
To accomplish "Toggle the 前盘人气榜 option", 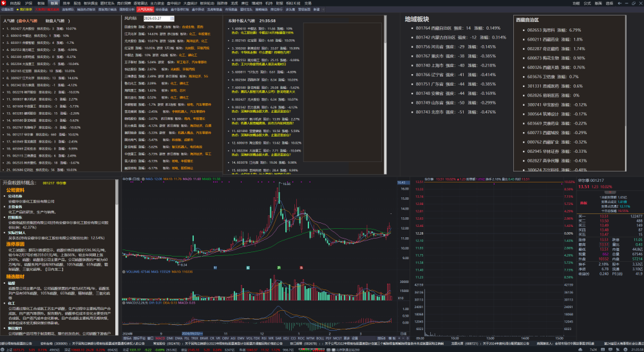I will coord(55,21).
